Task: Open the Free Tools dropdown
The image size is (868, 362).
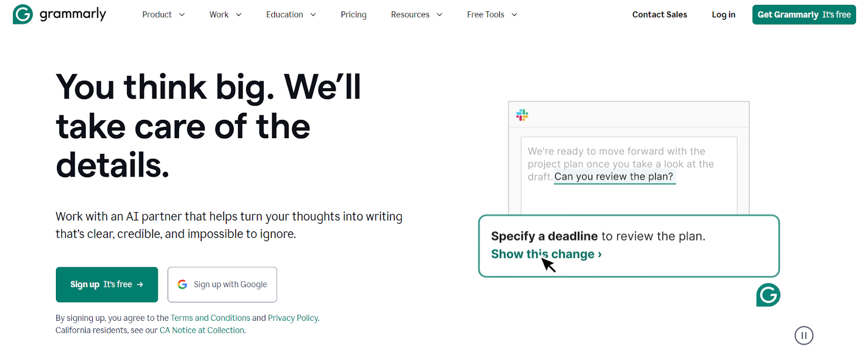Action: pyautogui.click(x=492, y=15)
